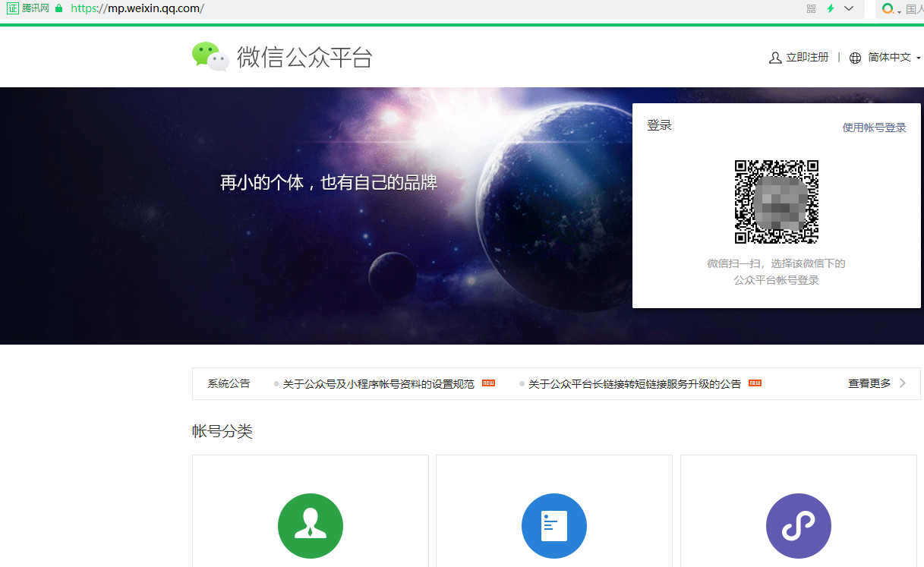Click the WeChat logo icon
This screenshot has width=924, height=567.
pos(210,57)
